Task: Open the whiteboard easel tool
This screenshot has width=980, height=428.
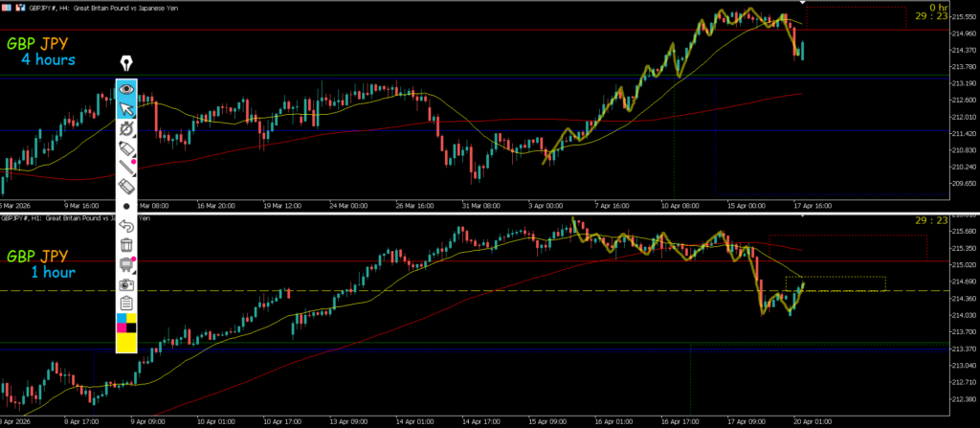Action: 126,264
